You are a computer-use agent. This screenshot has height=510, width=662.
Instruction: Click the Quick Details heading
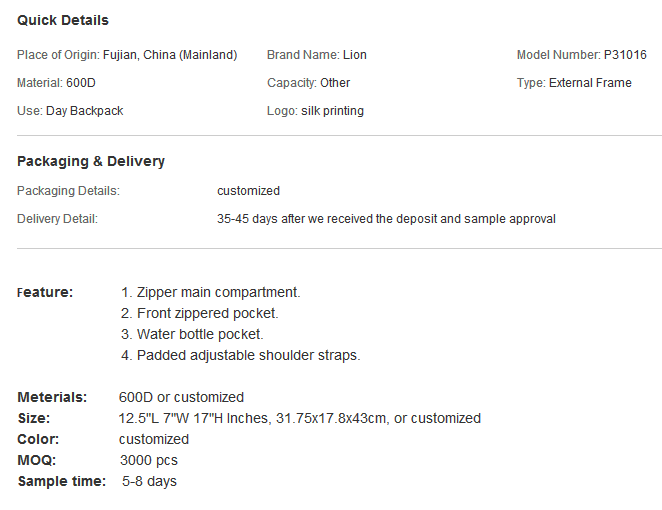point(63,20)
